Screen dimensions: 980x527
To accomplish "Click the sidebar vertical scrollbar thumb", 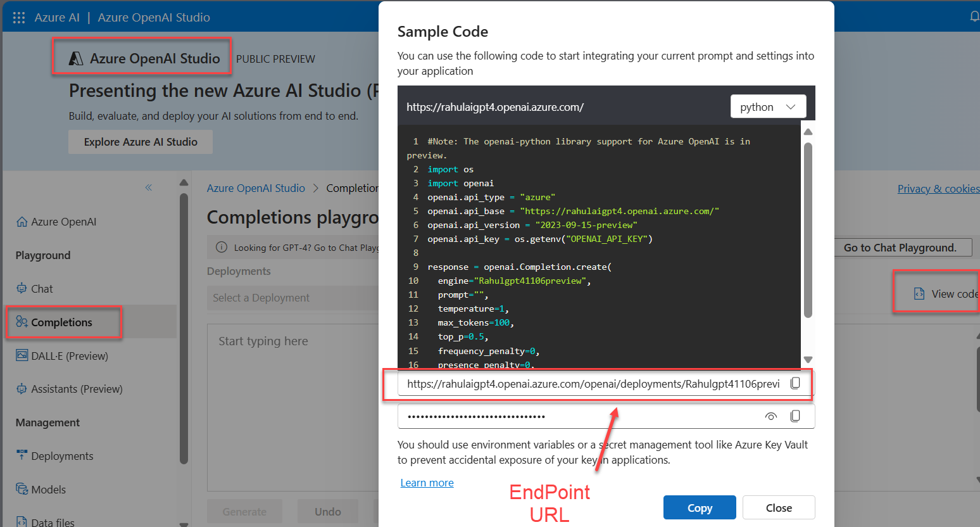I will pyautogui.click(x=184, y=329).
